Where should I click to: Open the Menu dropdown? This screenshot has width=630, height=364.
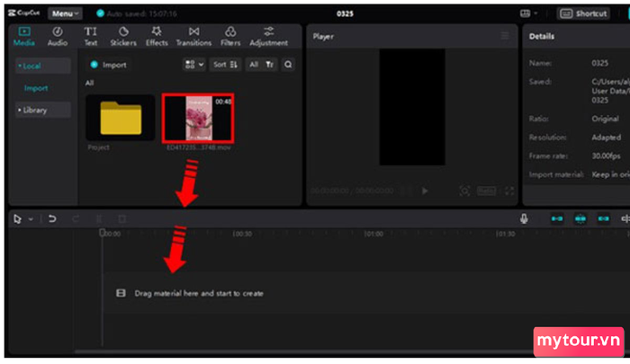pyautogui.click(x=65, y=13)
